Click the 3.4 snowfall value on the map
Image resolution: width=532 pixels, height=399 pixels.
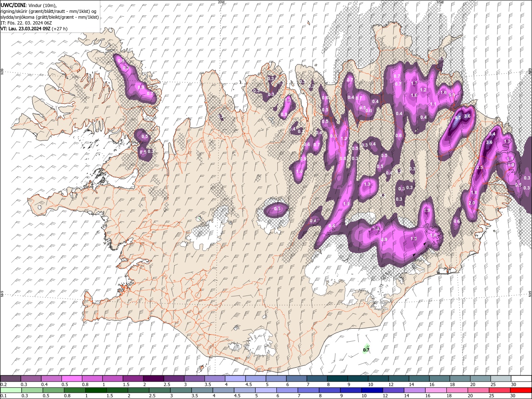(493, 134)
